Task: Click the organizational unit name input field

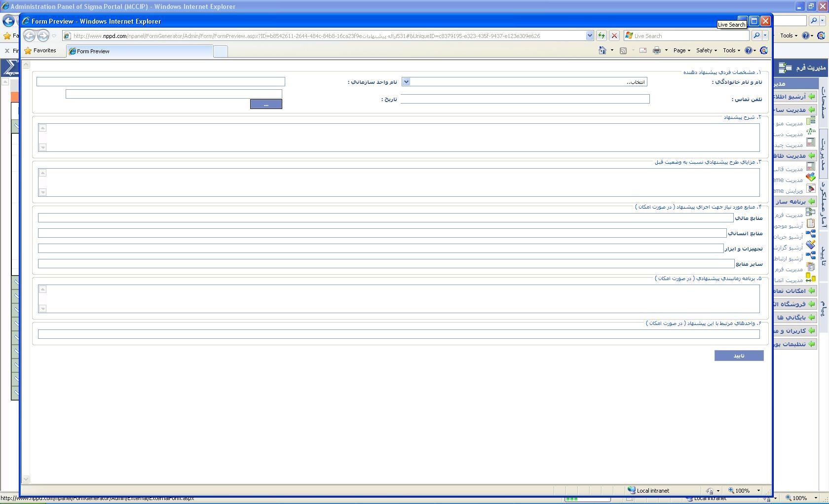Action: [160, 81]
